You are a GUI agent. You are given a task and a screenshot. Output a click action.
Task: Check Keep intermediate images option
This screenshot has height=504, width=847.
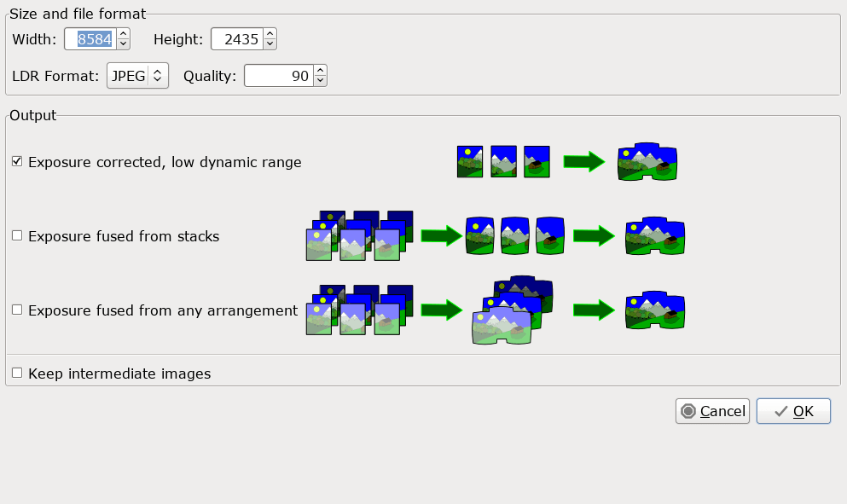(17, 373)
